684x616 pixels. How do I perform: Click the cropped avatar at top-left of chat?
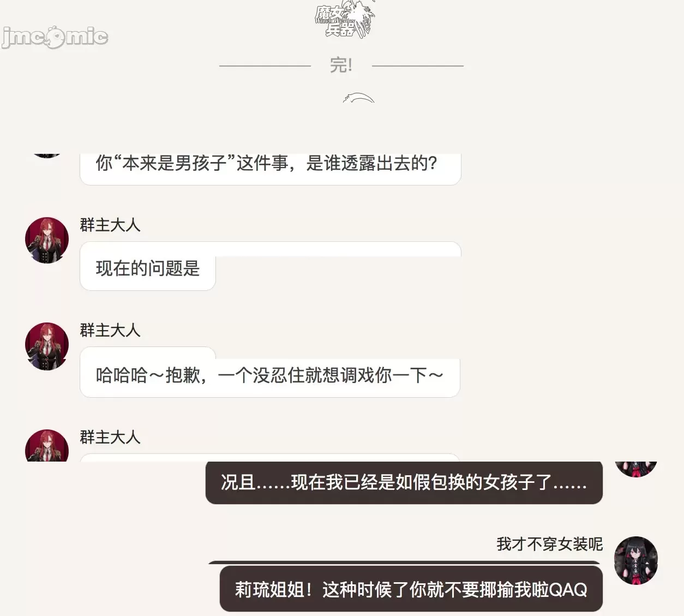click(47, 156)
